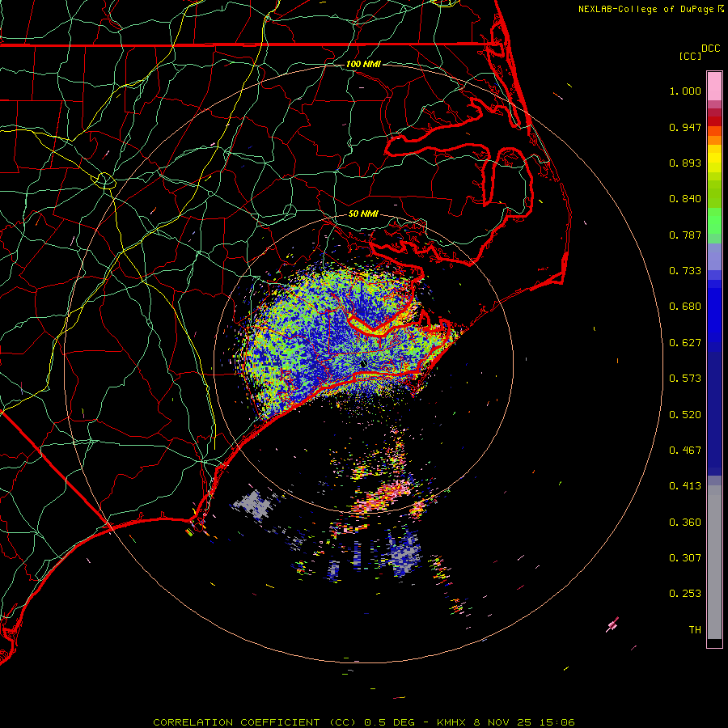The height and width of the screenshot is (728, 728).
Task: Click the 0.787 legend value
Action: pyautogui.click(x=685, y=235)
